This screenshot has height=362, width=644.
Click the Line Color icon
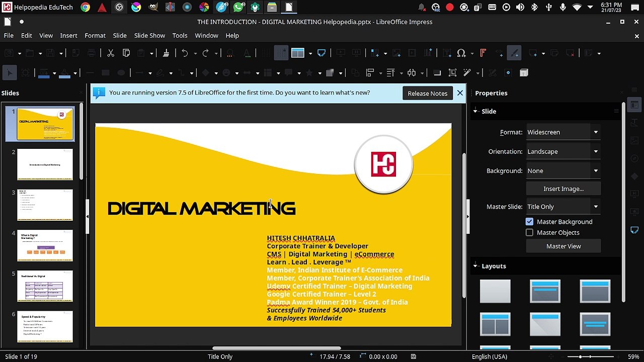[x=44, y=73]
